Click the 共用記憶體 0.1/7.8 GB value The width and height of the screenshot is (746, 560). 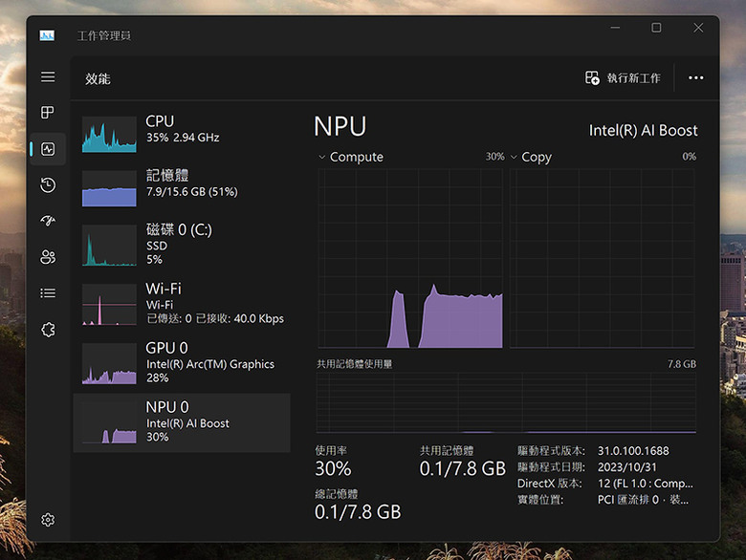click(x=463, y=468)
